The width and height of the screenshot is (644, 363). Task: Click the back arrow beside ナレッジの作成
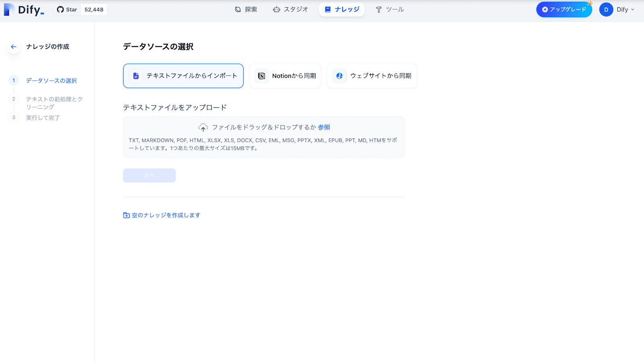point(13,47)
